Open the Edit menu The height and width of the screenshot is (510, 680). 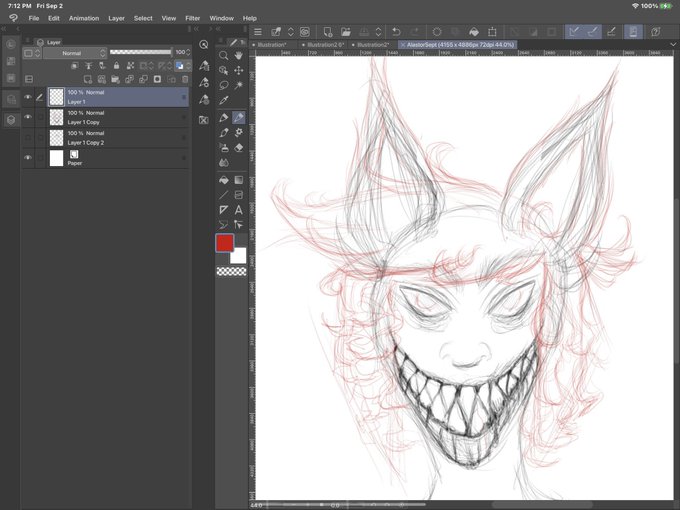coord(54,18)
